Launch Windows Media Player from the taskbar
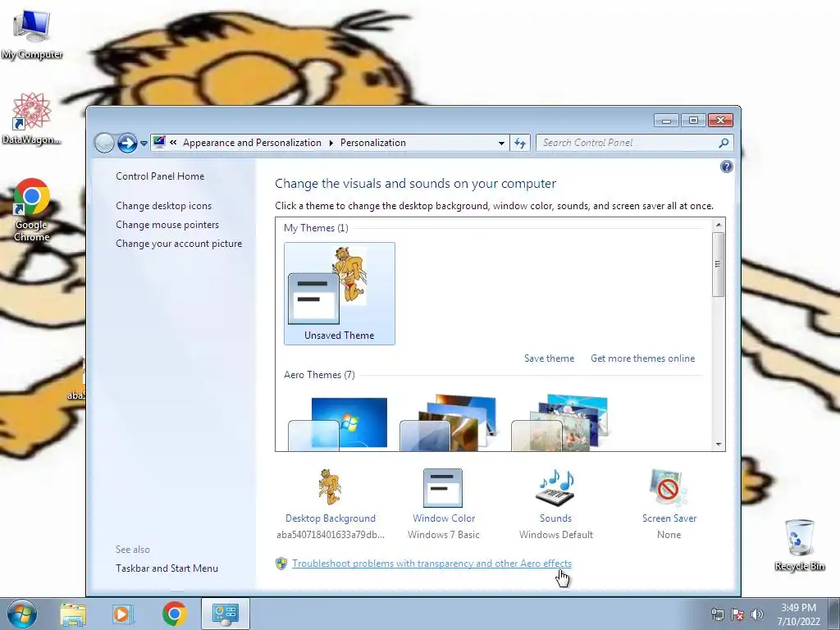840x630 pixels. coord(123,614)
